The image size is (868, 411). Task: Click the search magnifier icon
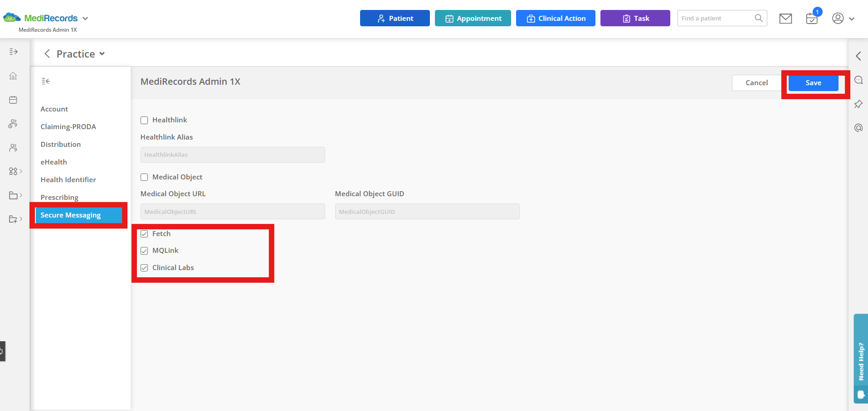click(x=759, y=18)
